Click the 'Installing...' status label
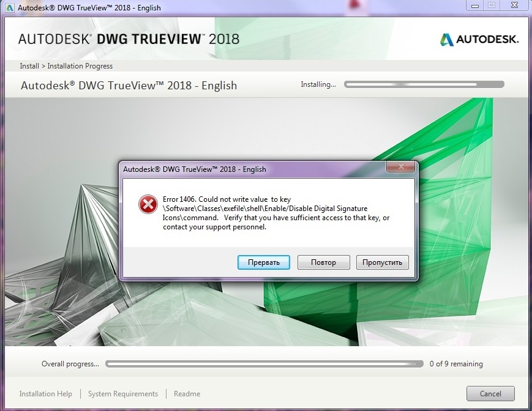 coord(318,84)
